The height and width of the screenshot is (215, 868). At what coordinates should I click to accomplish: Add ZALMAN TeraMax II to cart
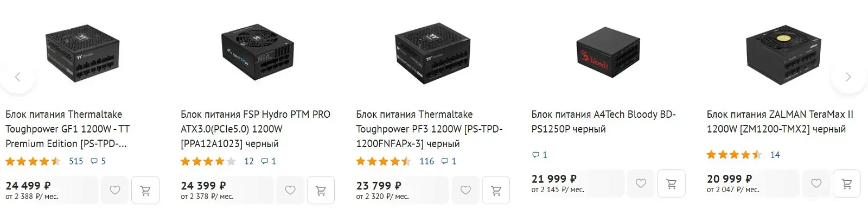(846, 184)
